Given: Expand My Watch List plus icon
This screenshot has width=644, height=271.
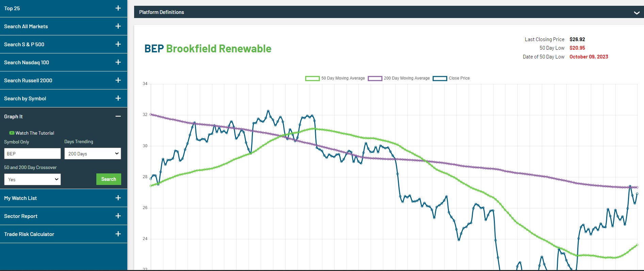Looking at the screenshot, I should point(118,198).
